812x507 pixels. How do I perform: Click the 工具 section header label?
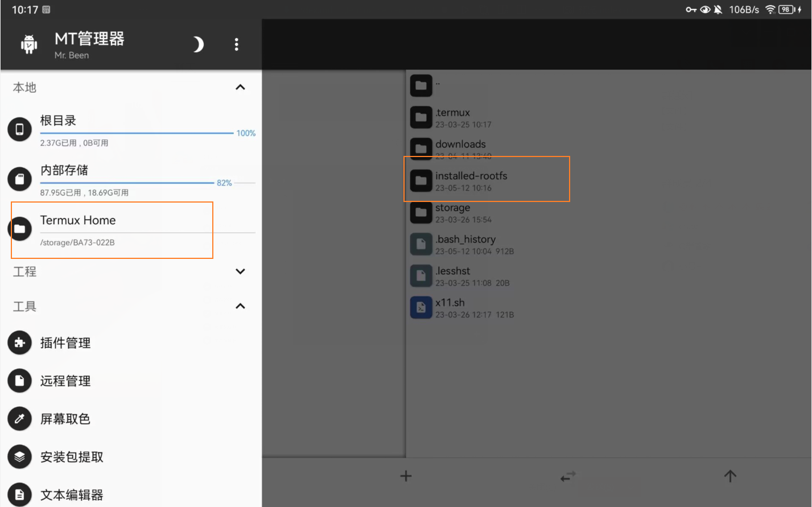point(24,306)
